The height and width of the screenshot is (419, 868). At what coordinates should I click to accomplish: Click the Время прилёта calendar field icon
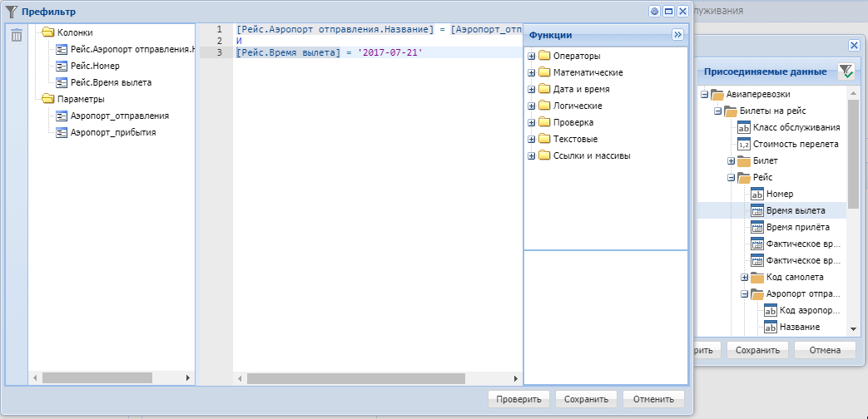[x=757, y=227]
